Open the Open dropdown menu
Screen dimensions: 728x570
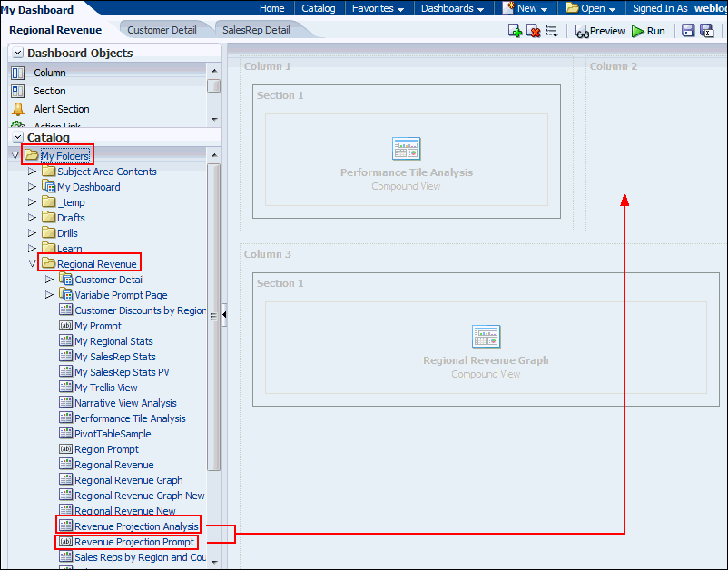[x=591, y=8]
